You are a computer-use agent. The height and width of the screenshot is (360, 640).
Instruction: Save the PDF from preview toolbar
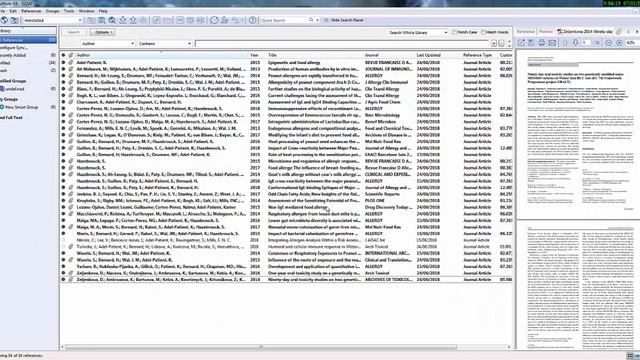[x=531, y=42]
